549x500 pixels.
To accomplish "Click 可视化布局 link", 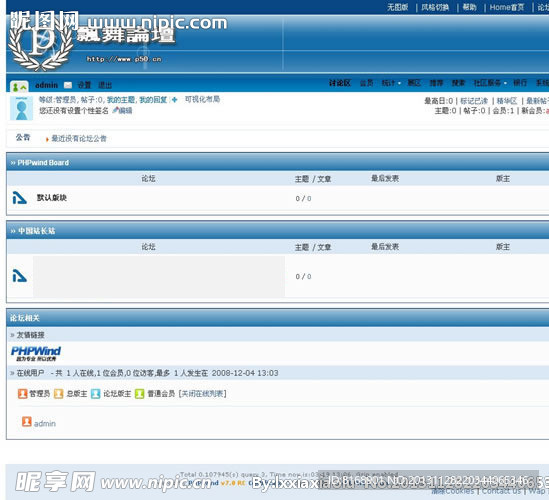I will point(202,99).
